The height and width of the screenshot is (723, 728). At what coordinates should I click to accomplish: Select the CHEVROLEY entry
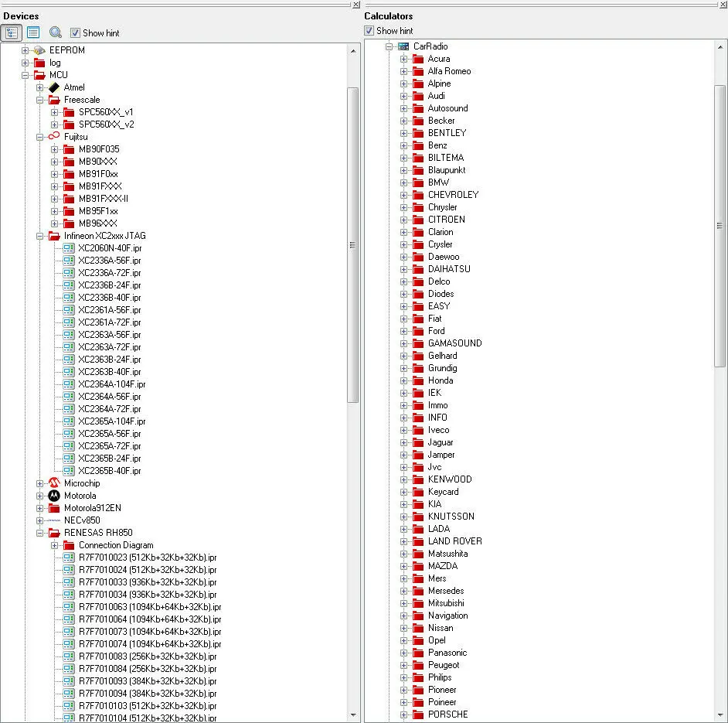[453, 195]
